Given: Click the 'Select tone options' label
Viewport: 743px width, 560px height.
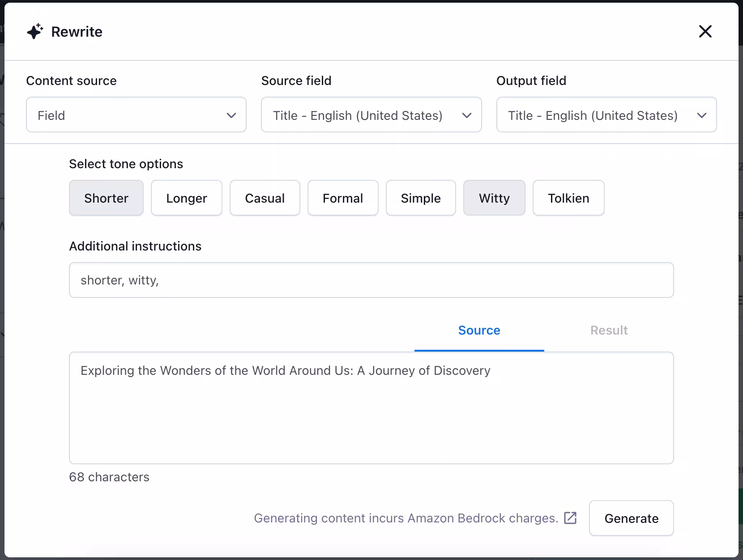Looking at the screenshot, I should coord(126,164).
